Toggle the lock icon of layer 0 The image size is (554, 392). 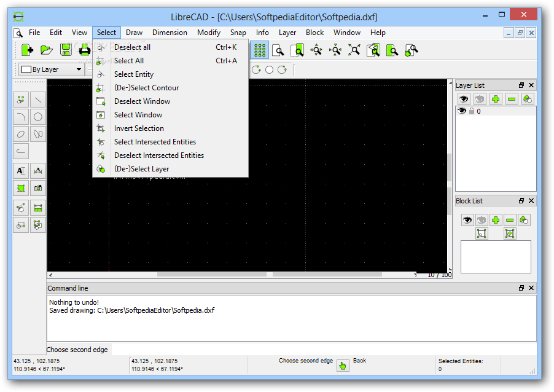tap(471, 111)
